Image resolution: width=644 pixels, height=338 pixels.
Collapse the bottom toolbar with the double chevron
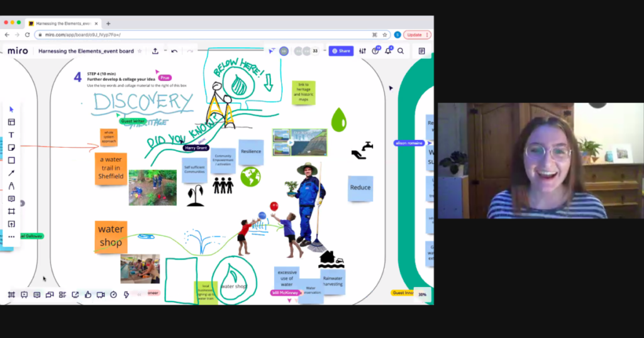click(x=139, y=295)
